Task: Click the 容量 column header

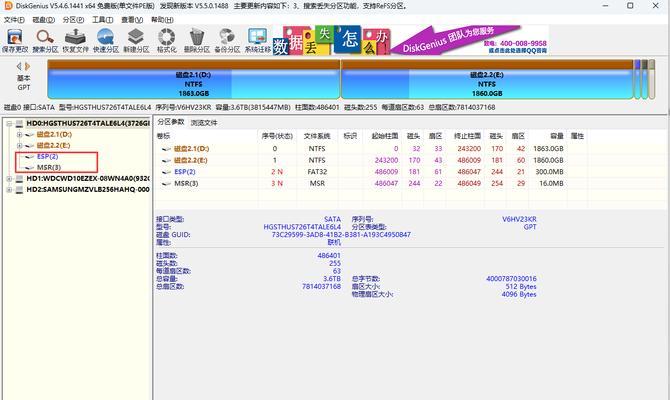Action: click(x=556, y=136)
